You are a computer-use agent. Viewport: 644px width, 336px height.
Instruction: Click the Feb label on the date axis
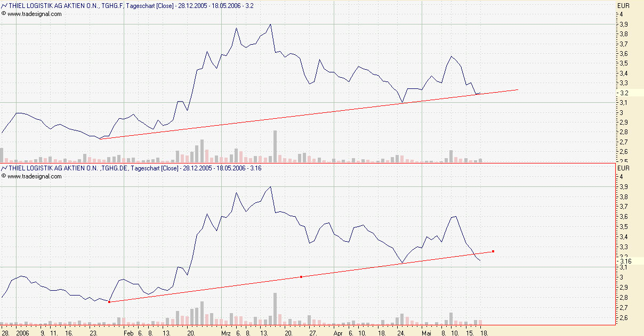point(128,332)
